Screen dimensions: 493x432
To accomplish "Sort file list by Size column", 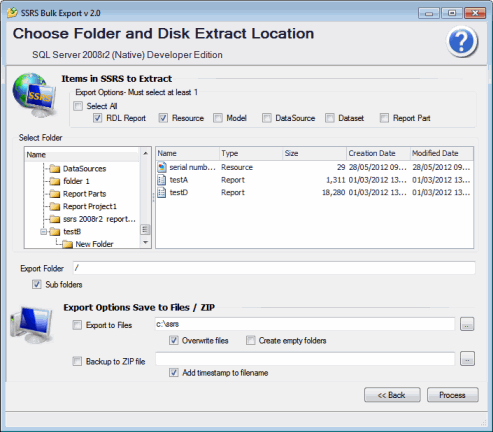I will pos(315,153).
